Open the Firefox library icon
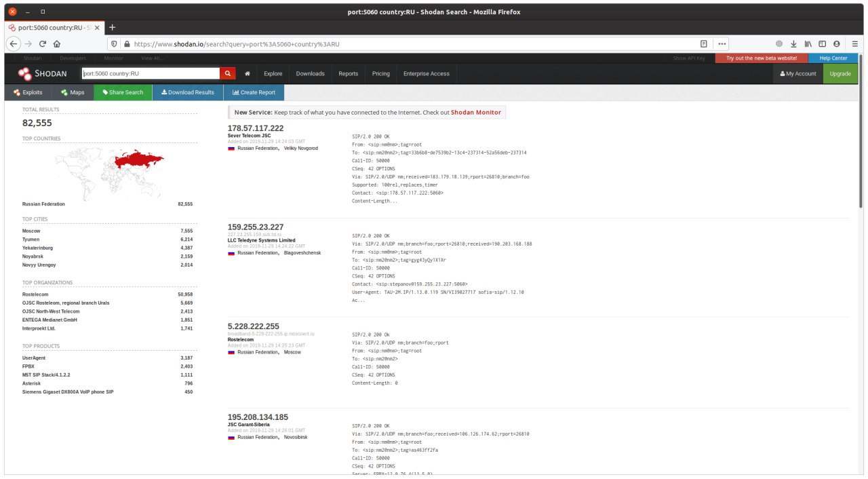This screenshot has height=479, width=868. tap(808, 43)
